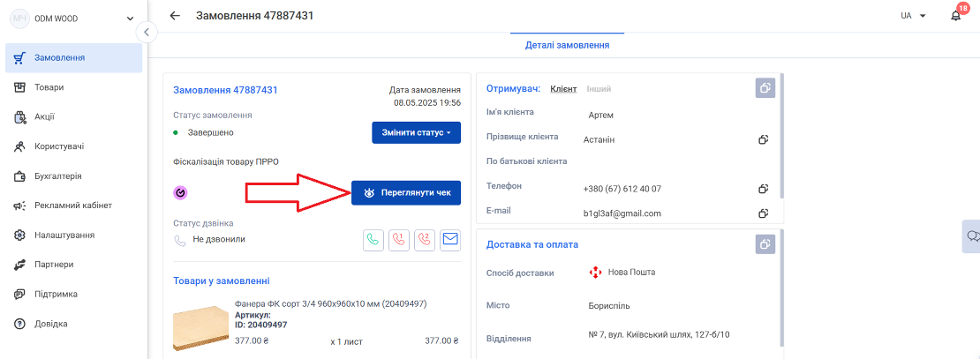Image resolution: width=980 pixels, height=359 pixels.
Task: Select the Клієнт recipient option
Action: 563,89
